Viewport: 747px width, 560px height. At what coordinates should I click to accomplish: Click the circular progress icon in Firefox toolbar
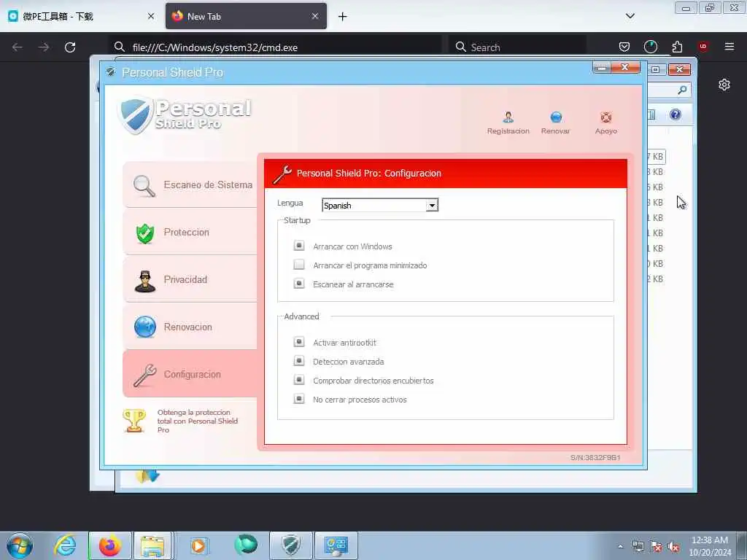coord(650,47)
